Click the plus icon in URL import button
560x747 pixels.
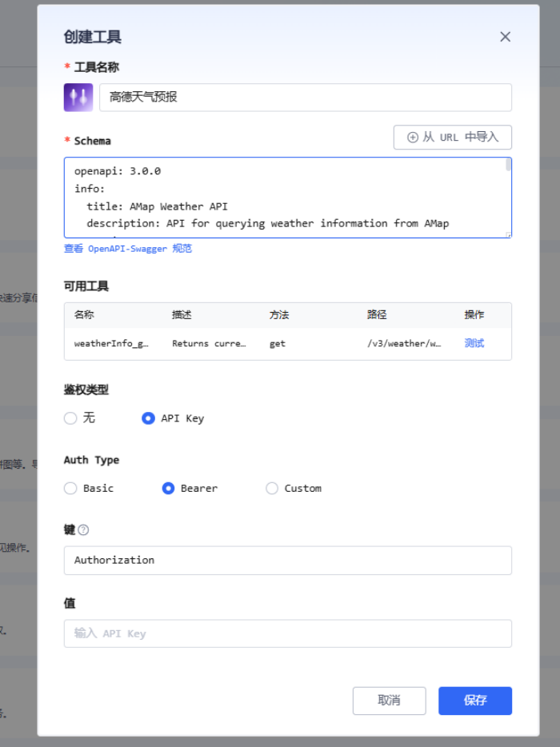[x=413, y=138]
